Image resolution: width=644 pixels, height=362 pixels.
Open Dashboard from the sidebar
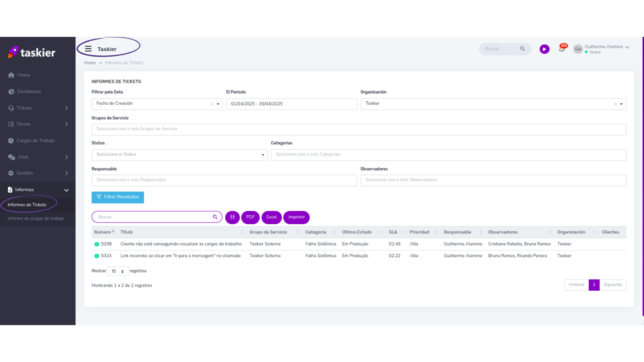(x=29, y=92)
